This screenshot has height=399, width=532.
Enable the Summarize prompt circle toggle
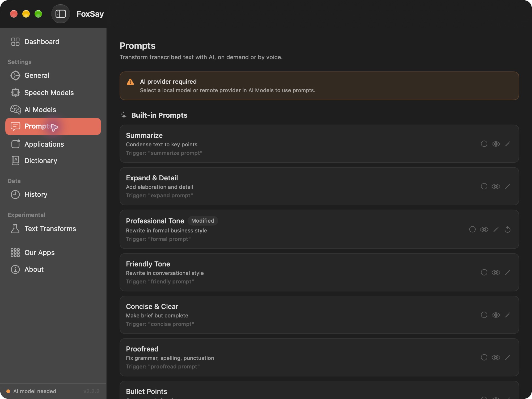tap(484, 144)
